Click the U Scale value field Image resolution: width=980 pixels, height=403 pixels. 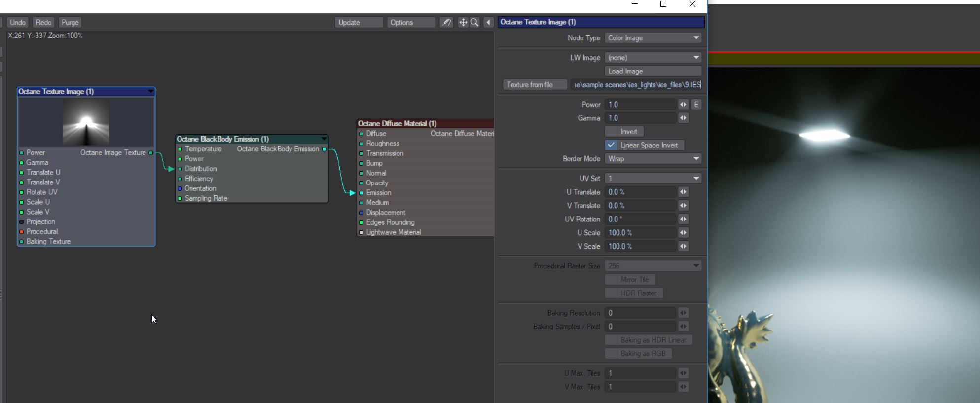click(x=640, y=233)
